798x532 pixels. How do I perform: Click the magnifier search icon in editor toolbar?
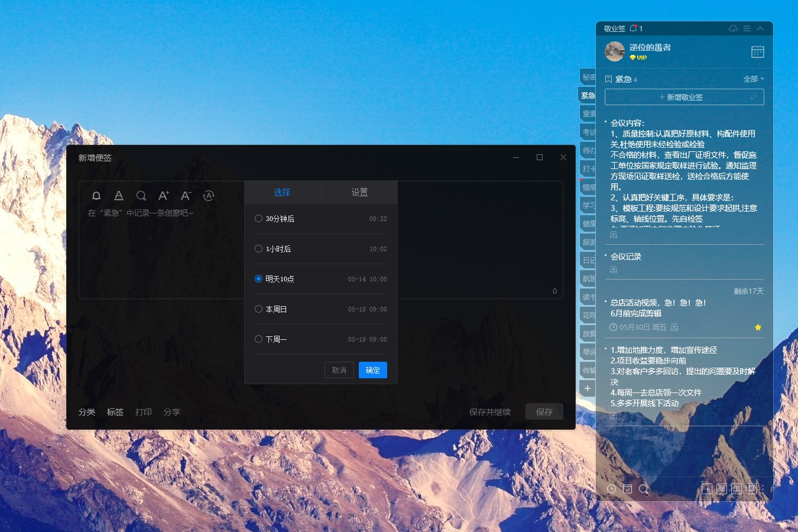141,196
